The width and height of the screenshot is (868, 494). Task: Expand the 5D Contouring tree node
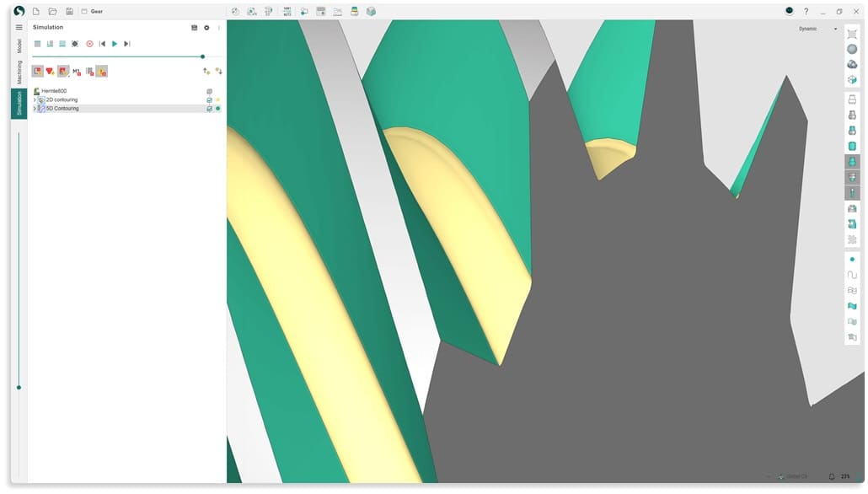click(x=35, y=109)
